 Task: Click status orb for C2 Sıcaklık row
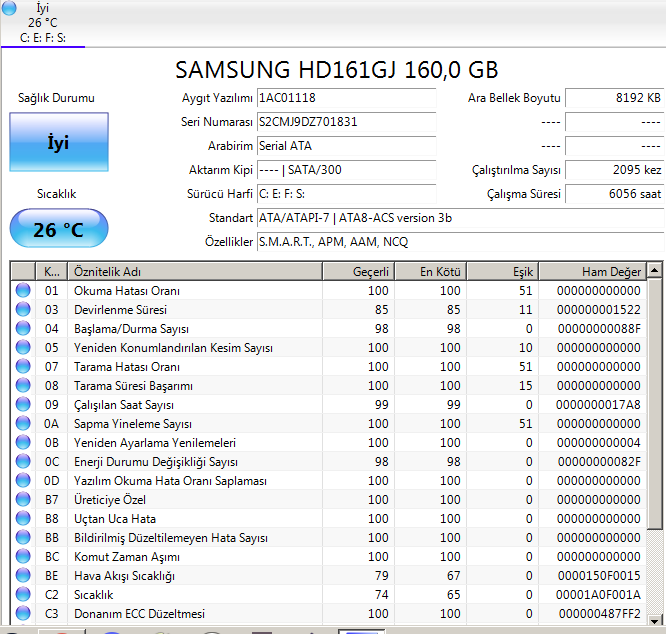click(23, 595)
